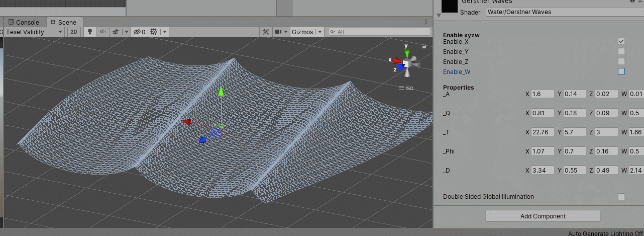Viewport: 644px width, 236px height.
Task: Edit the _T X value 22.76
Action: tap(543, 132)
